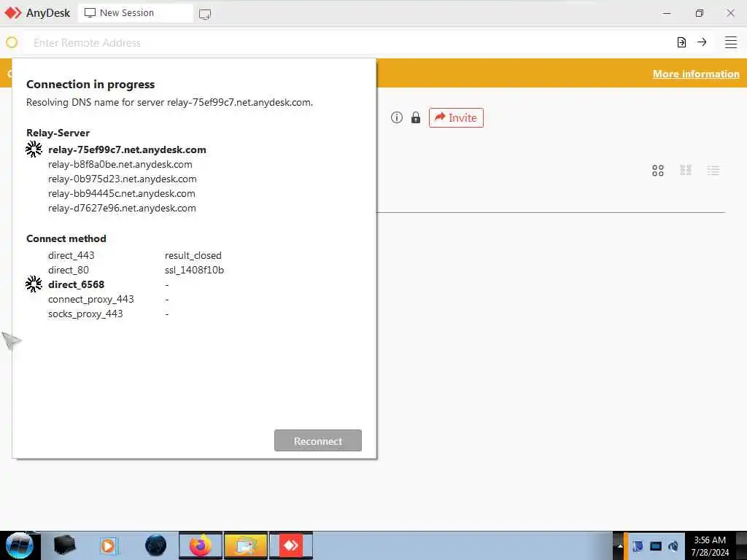Click the yellow connection status circle

tap(12, 42)
